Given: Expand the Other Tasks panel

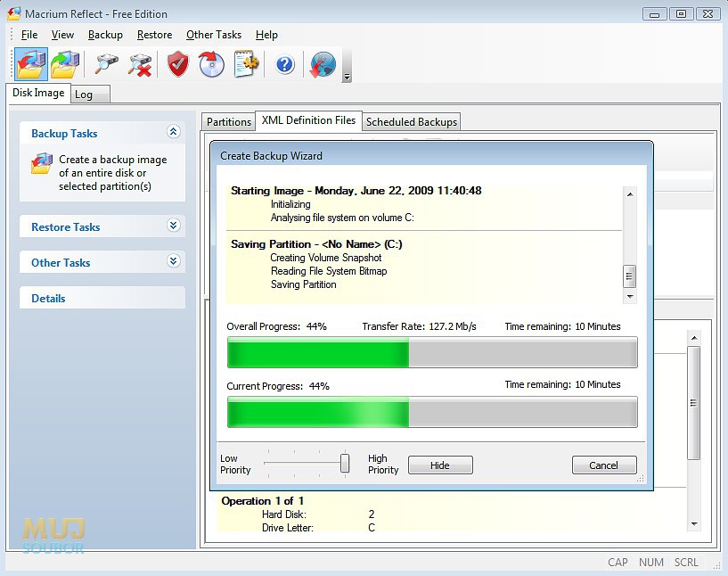Looking at the screenshot, I should pos(173,261).
